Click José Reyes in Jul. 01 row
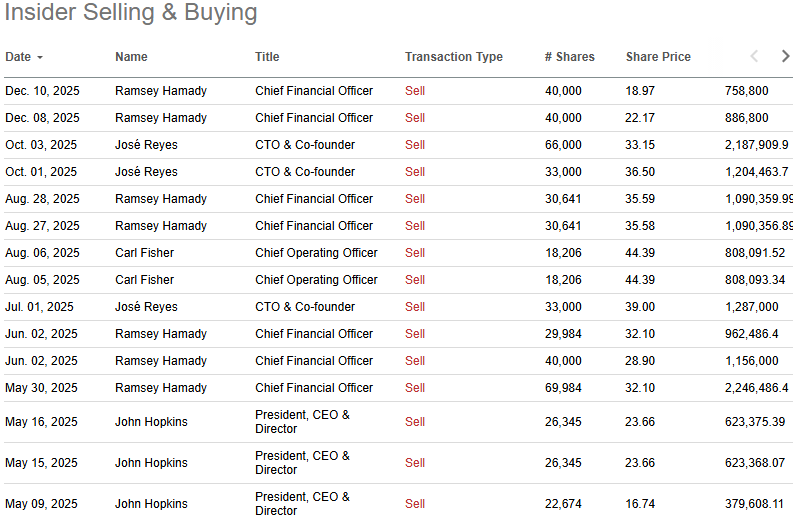 coord(146,307)
